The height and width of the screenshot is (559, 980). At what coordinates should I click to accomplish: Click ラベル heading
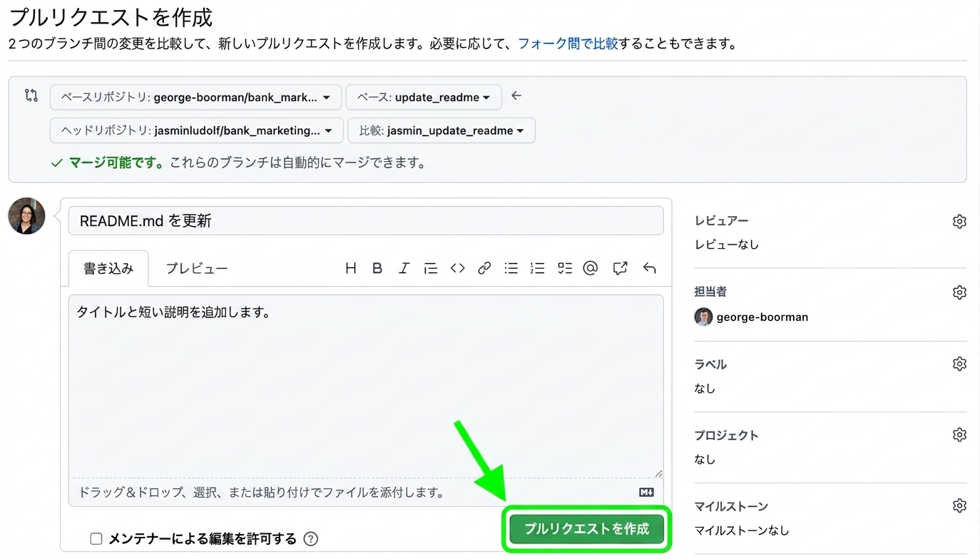click(x=710, y=364)
